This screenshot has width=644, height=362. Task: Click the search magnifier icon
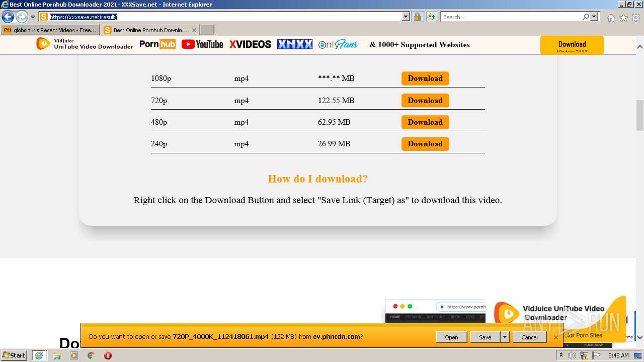pos(586,17)
